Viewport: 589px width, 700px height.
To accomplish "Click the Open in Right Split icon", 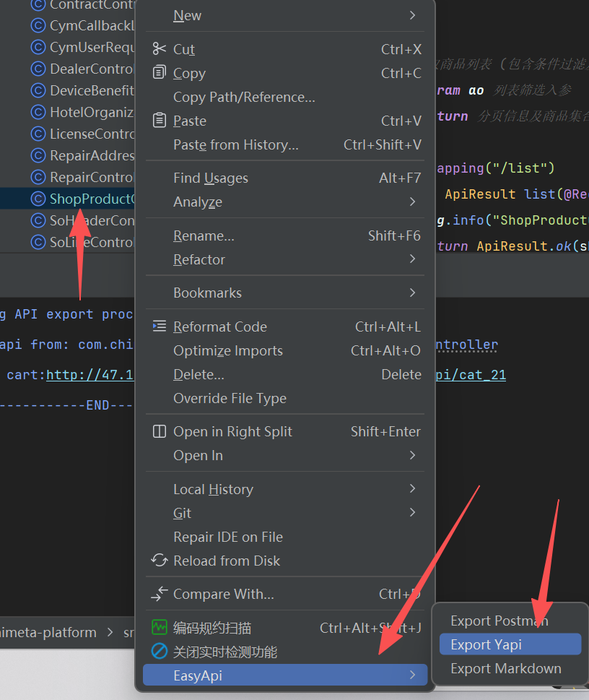I will pos(160,431).
